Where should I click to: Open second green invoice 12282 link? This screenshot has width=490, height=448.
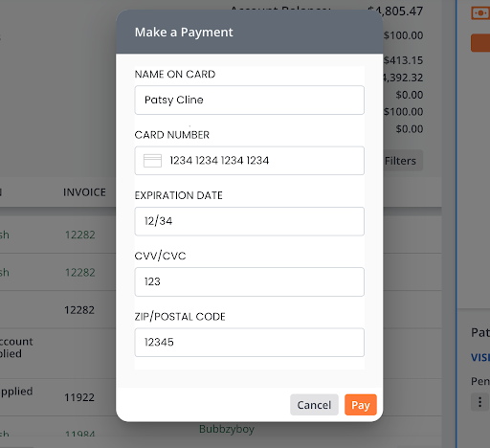pyautogui.click(x=80, y=273)
